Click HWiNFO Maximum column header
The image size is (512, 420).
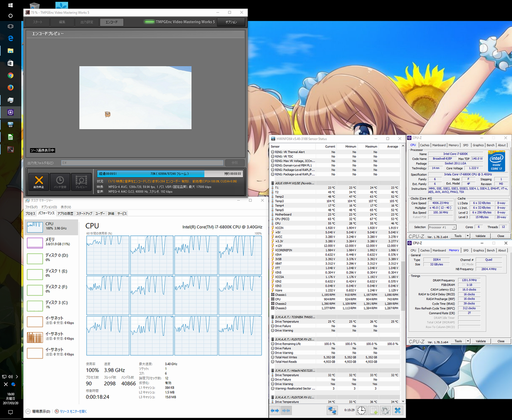click(367, 146)
